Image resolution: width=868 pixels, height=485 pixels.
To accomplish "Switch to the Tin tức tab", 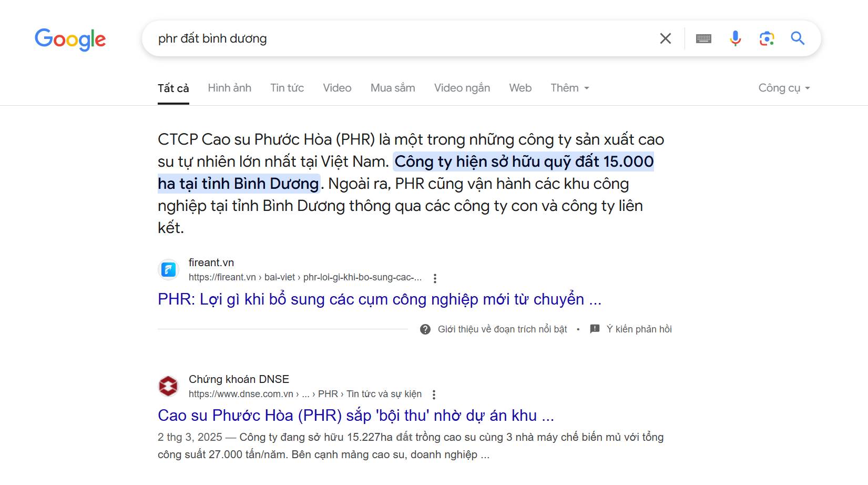I will tap(287, 88).
